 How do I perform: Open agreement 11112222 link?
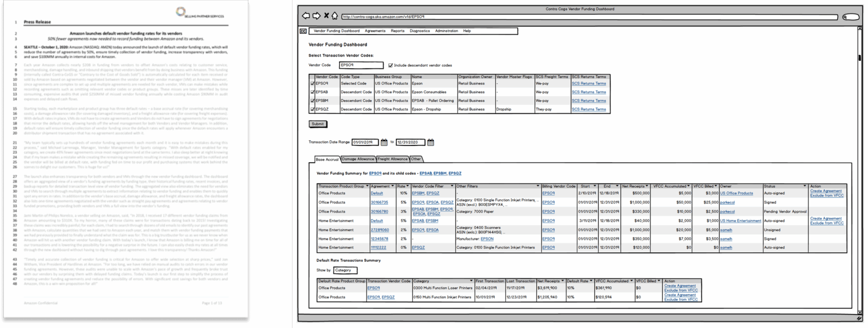[x=378, y=248]
